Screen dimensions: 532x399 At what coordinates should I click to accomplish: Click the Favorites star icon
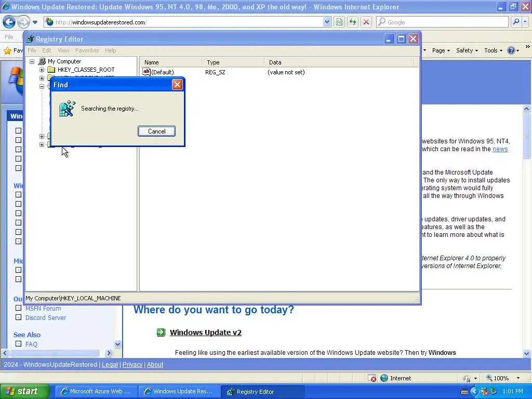pos(7,50)
